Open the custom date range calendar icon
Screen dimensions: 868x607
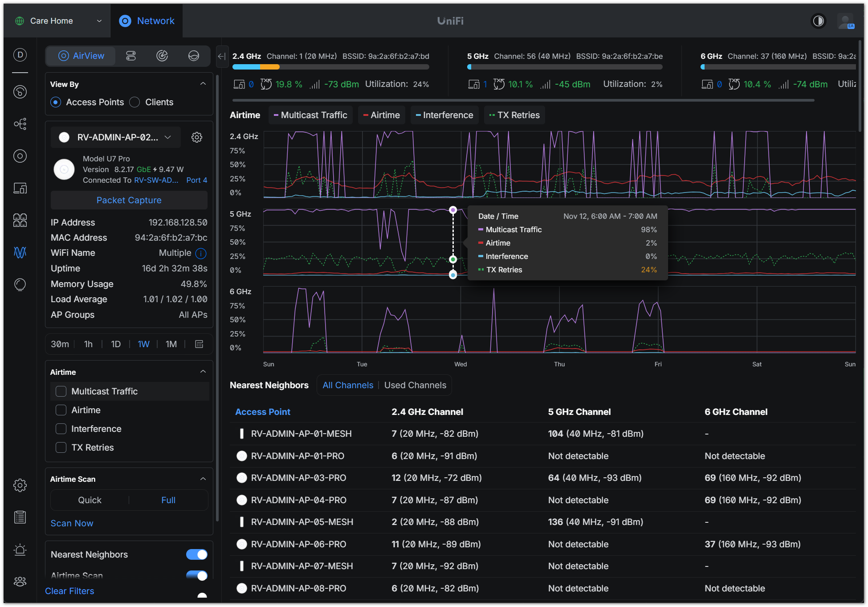(x=199, y=344)
